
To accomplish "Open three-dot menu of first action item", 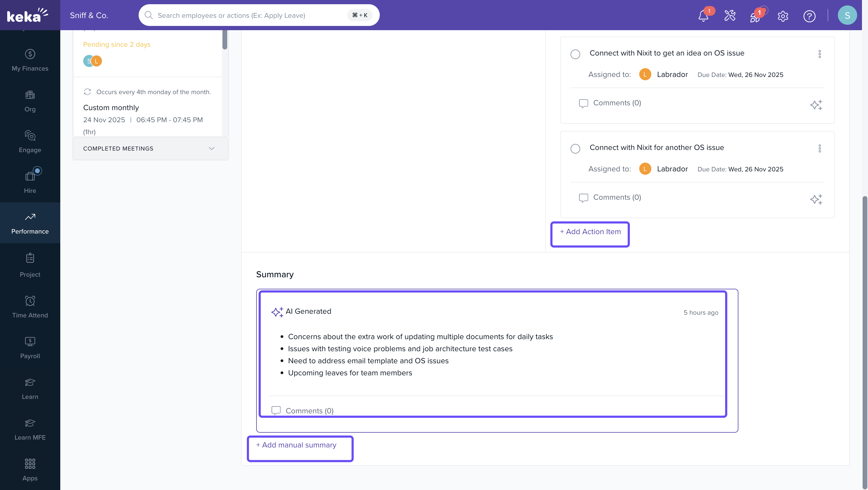I will pyautogui.click(x=819, y=54).
